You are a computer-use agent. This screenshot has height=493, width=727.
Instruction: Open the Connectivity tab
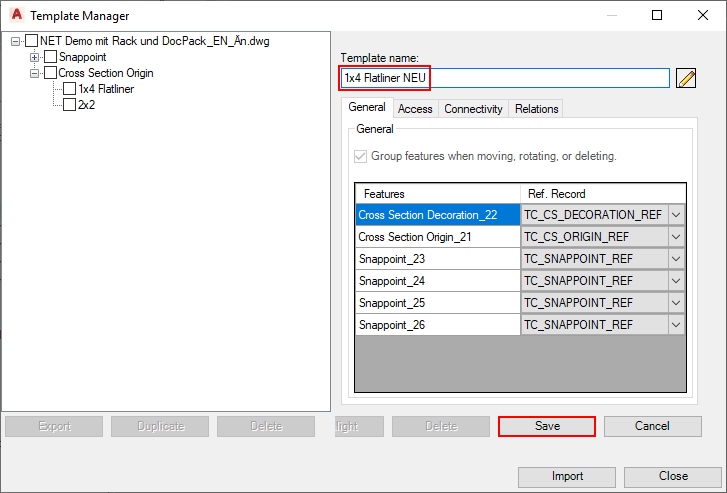click(x=473, y=109)
